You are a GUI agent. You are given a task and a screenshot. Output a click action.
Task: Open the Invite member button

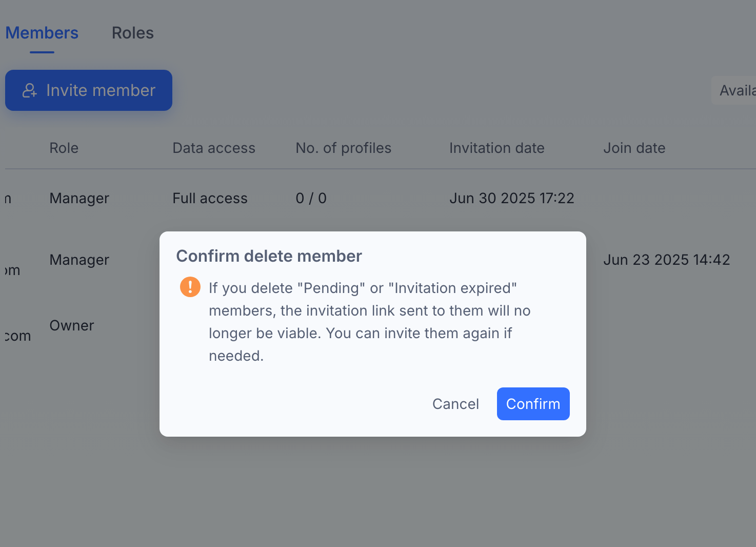coord(89,90)
